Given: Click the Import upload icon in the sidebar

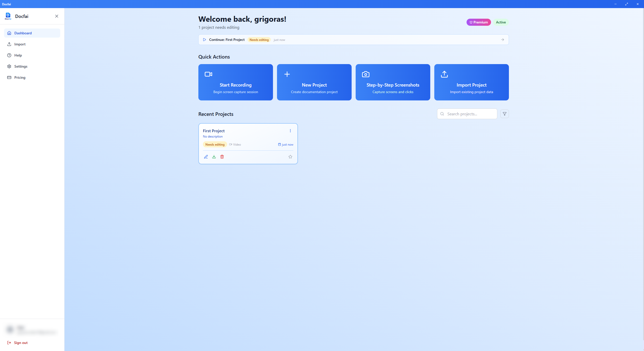Looking at the screenshot, I should pos(9,44).
